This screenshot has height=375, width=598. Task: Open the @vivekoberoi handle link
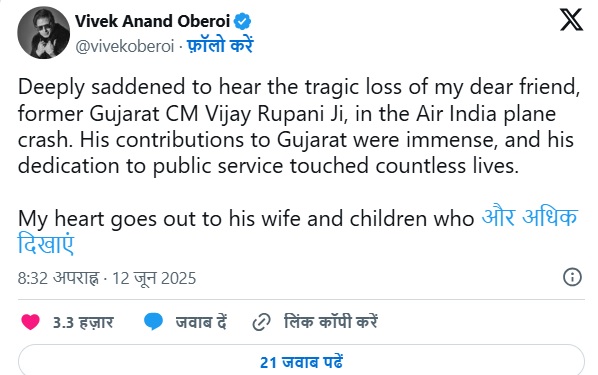coord(125,47)
